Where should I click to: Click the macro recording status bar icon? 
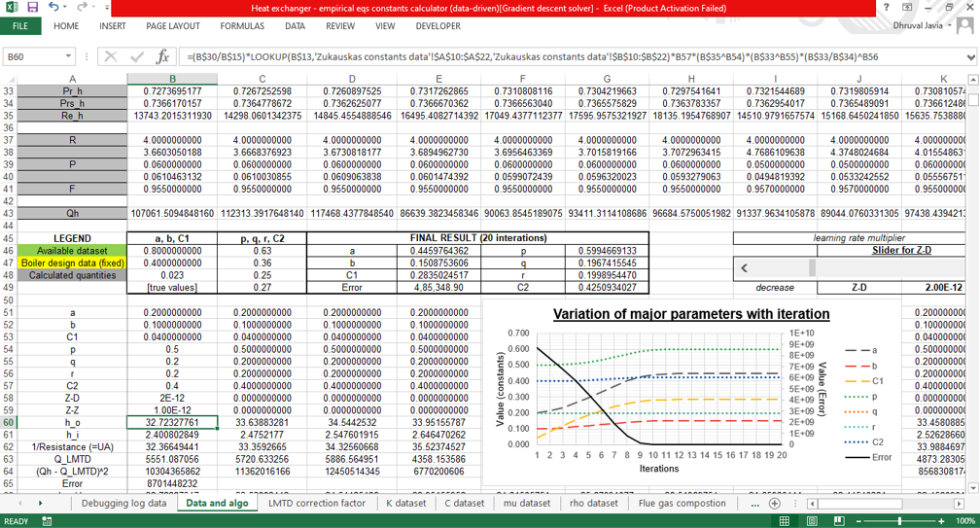tap(47, 520)
